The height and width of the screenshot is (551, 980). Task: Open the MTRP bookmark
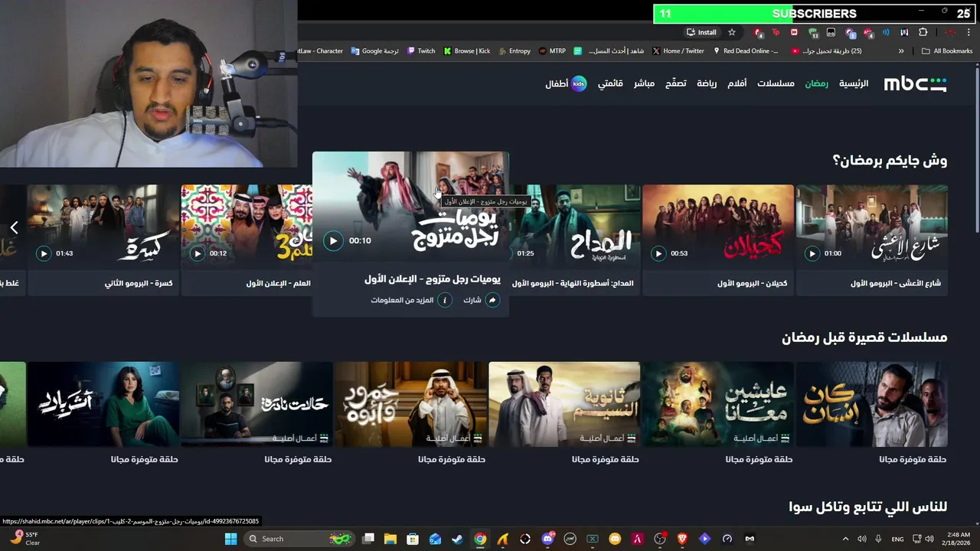coord(552,51)
